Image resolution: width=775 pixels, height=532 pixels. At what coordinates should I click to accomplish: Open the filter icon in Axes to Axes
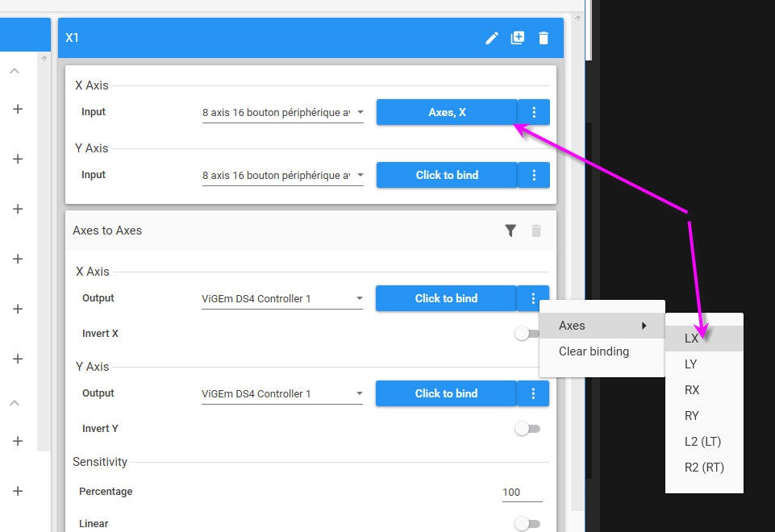click(510, 231)
